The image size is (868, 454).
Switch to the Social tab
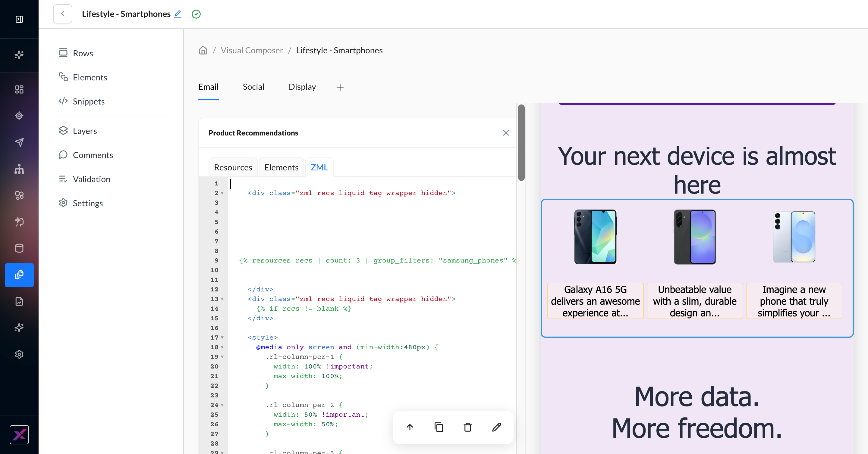pos(253,87)
